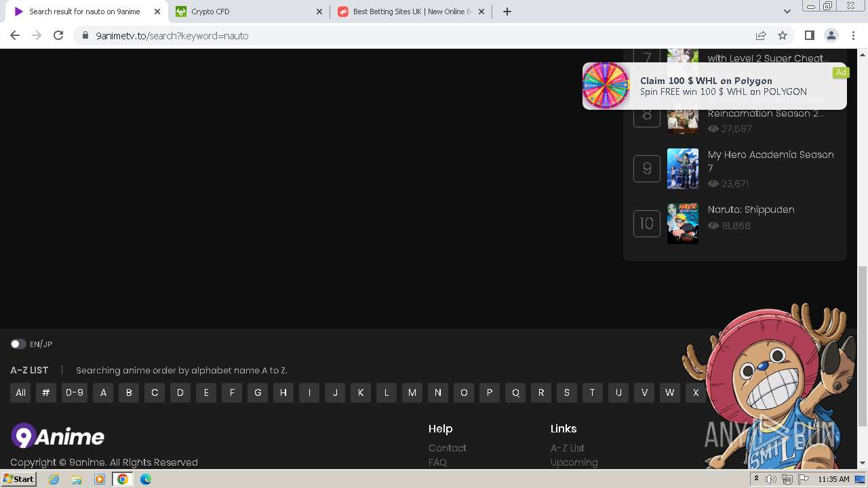Image resolution: width=868 pixels, height=488 pixels.
Task: Filter anime by letter E
Action: tap(206, 392)
